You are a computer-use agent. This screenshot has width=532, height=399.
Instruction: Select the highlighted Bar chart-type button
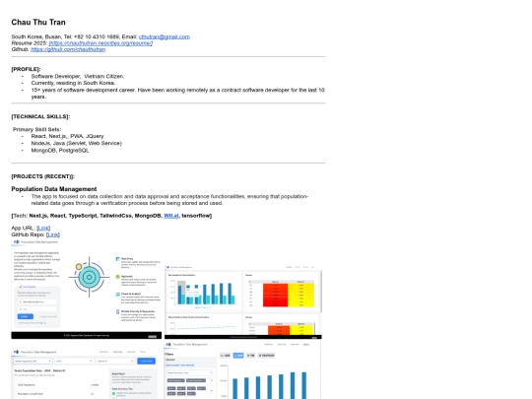pyautogui.click(x=238, y=356)
